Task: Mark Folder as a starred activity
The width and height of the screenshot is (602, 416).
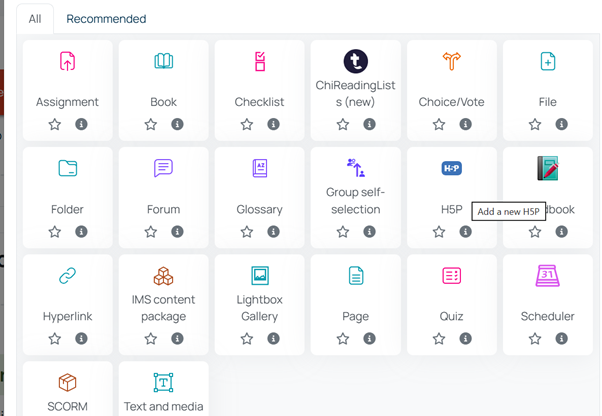Action: pos(55,232)
